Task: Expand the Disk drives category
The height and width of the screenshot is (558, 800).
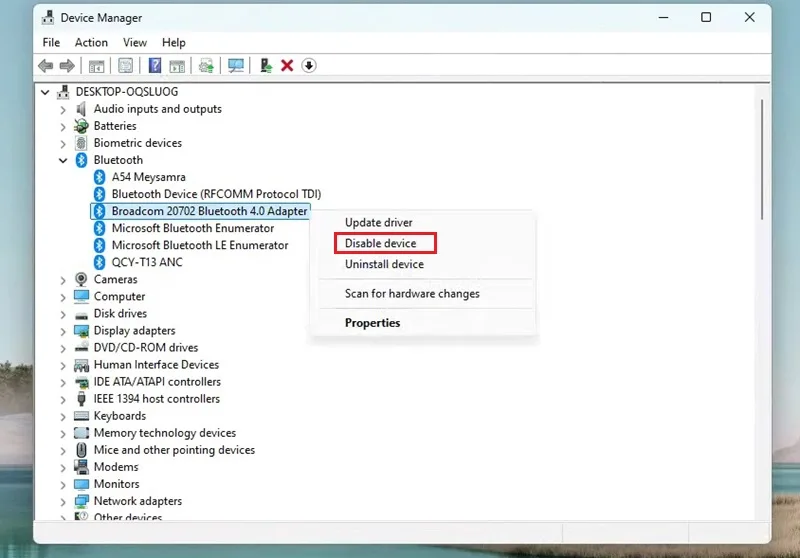Action: 63,314
